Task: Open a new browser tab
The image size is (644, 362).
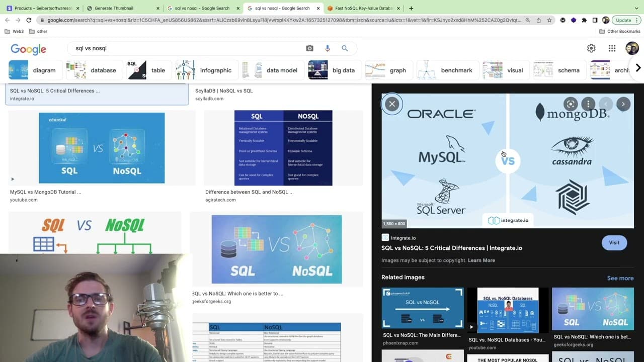Action: (411, 8)
